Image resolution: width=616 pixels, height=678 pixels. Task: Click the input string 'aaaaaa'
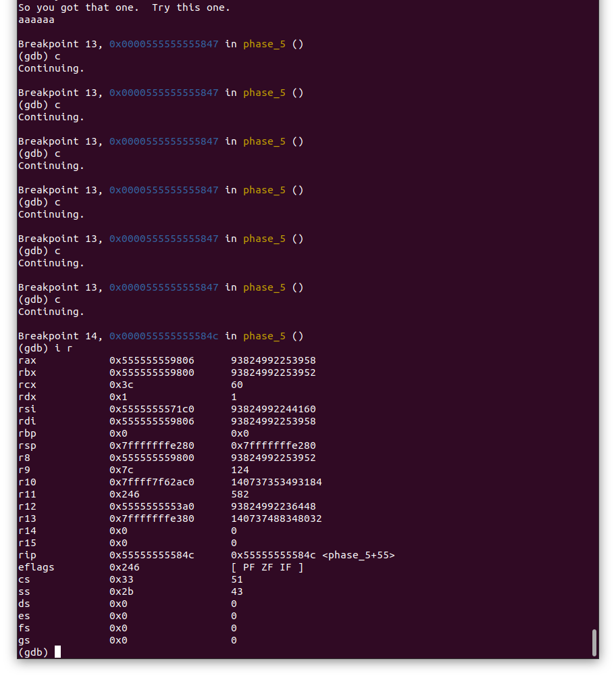[x=36, y=20]
